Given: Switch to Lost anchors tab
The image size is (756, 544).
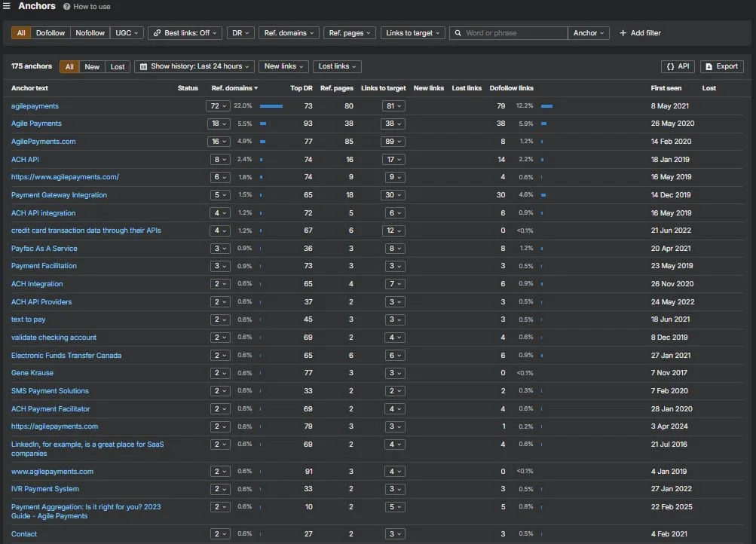Looking at the screenshot, I should tap(118, 66).
